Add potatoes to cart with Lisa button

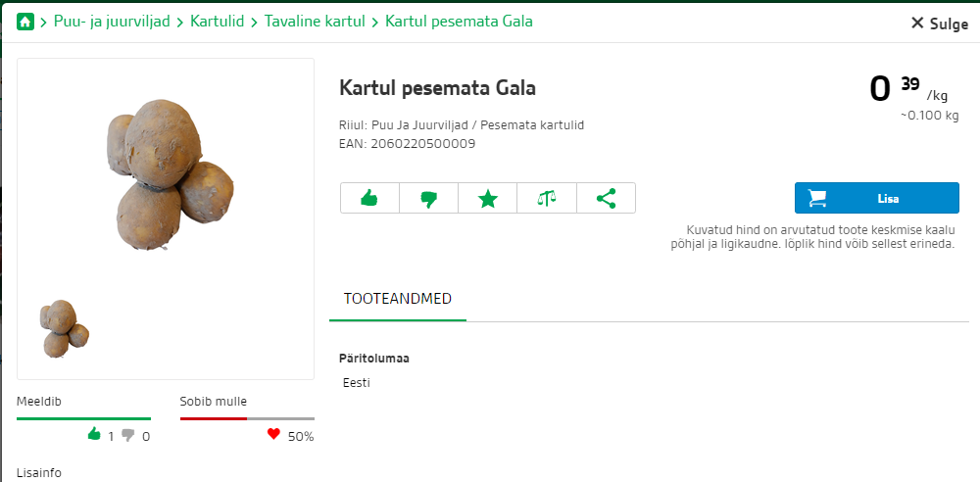click(x=876, y=198)
